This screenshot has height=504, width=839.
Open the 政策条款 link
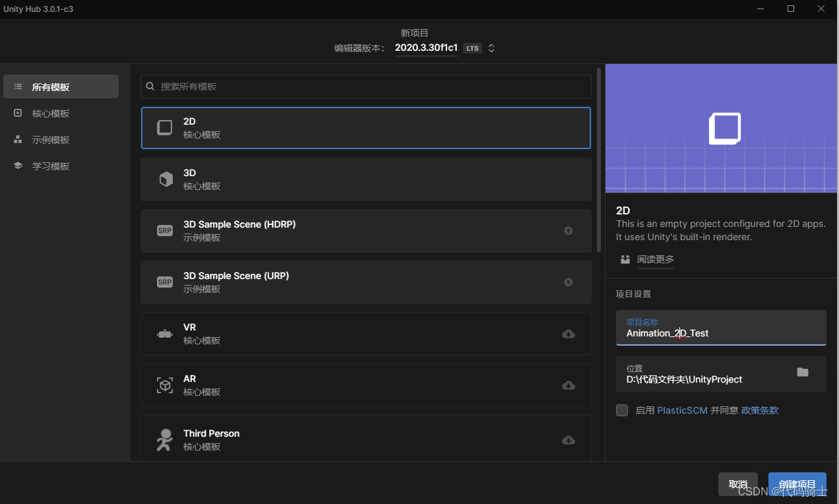760,410
